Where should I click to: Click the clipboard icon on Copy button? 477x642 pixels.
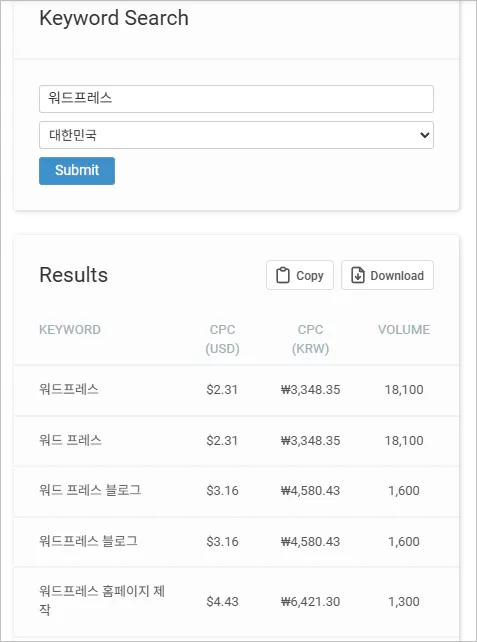(x=283, y=276)
